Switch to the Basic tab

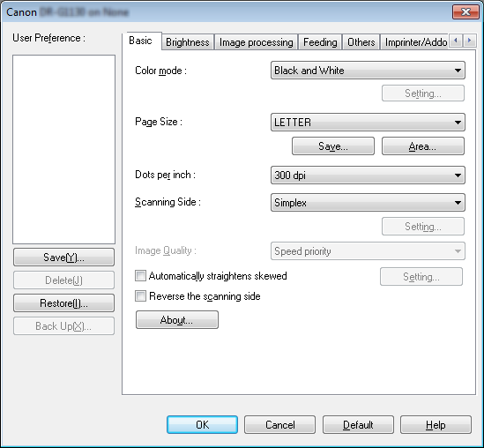[141, 41]
